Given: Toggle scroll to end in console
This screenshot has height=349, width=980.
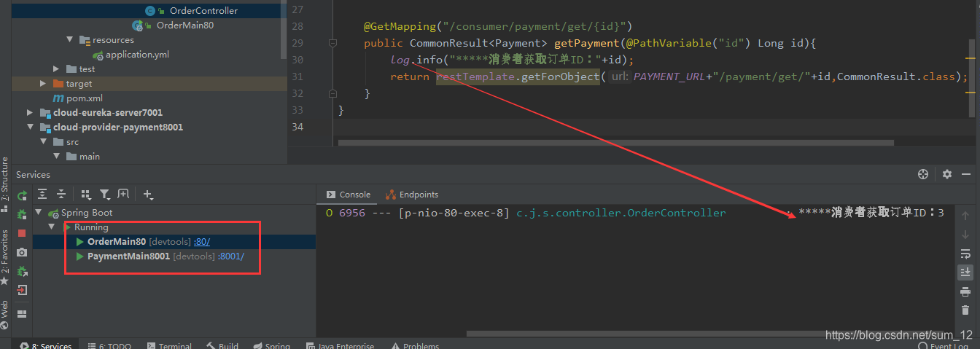Looking at the screenshot, I should click(965, 272).
